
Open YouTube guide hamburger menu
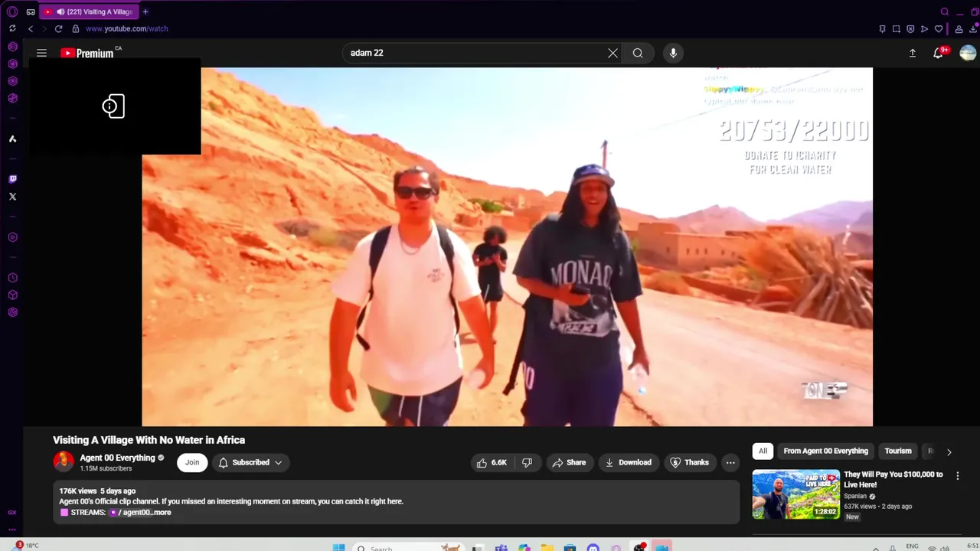pos(41,53)
